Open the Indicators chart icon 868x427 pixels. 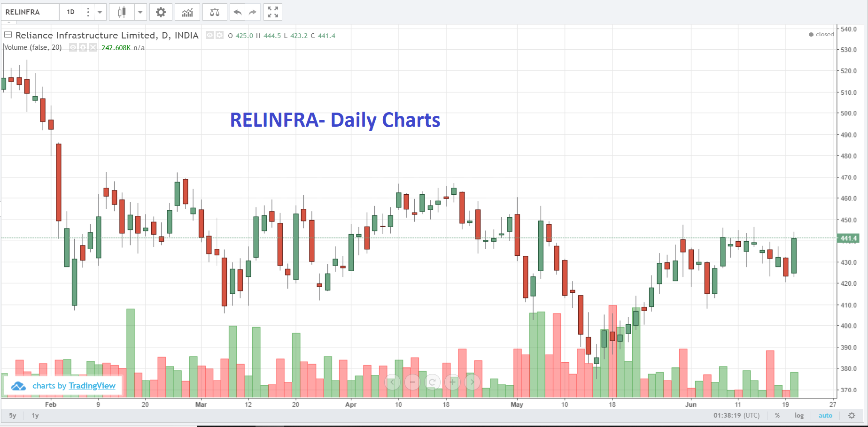point(187,12)
